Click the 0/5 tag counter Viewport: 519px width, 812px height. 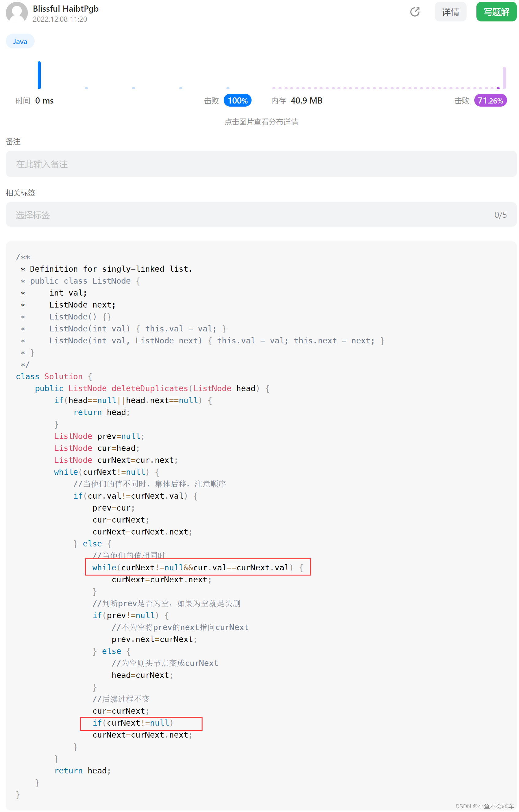tap(500, 215)
